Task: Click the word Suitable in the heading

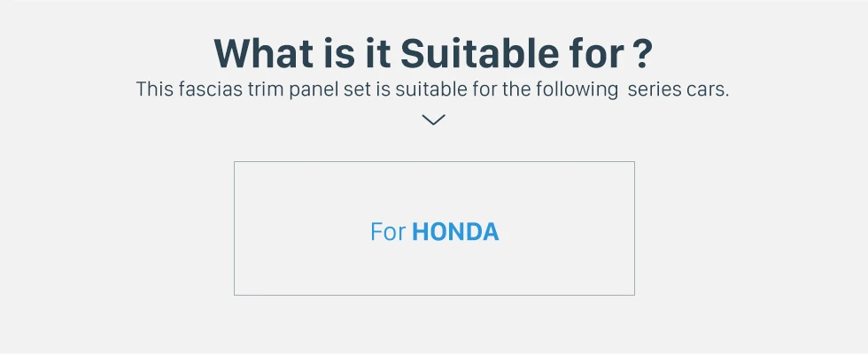Action: (x=477, y=53)
